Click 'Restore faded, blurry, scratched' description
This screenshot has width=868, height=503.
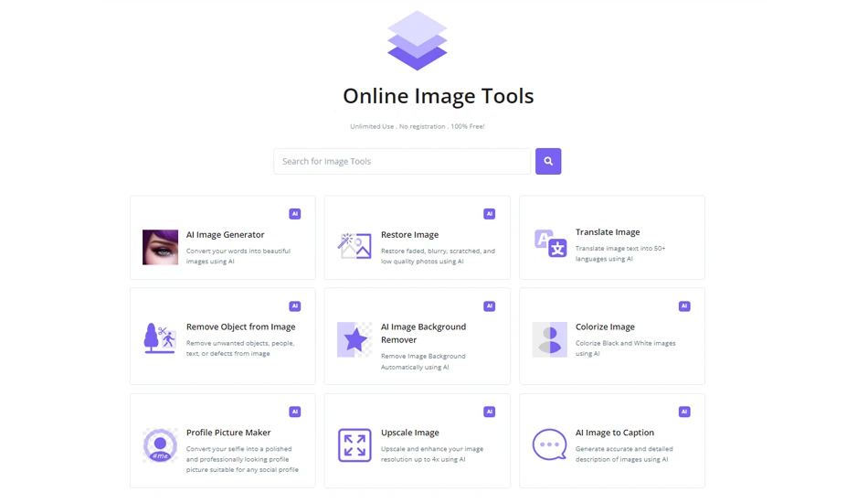click(x=438, y=256)
